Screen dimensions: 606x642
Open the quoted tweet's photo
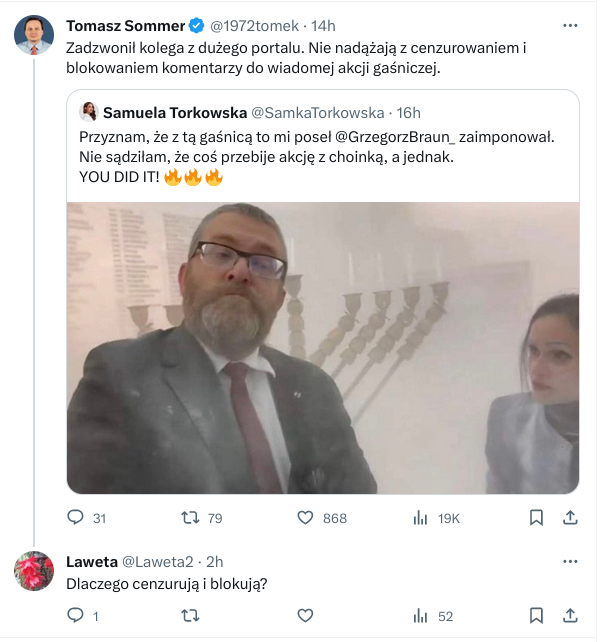pyautogui.click(x=323, y=347)
